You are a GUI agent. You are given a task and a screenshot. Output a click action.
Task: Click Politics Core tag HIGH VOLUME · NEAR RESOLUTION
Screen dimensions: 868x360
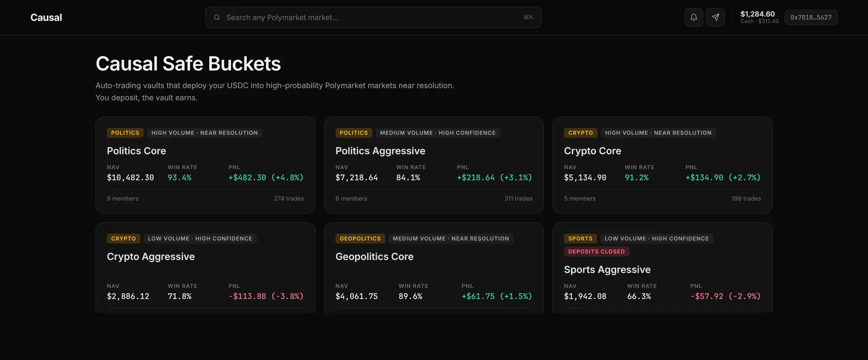(x=205, y=133)
